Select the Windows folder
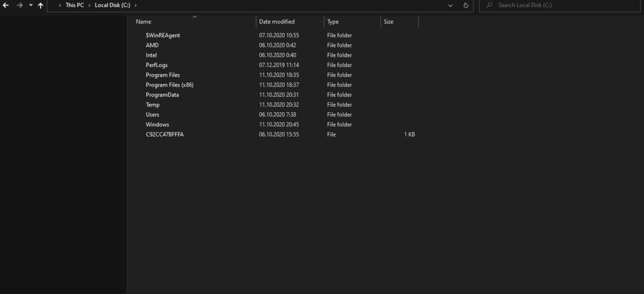This screenshot has height=294, width=644. 157,124
